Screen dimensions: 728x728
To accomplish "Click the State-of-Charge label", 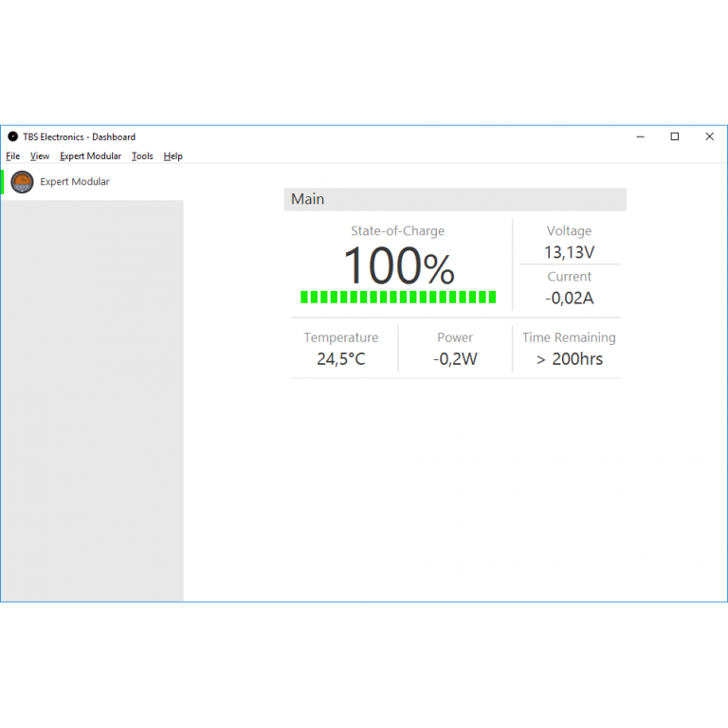I will point(397,231).
